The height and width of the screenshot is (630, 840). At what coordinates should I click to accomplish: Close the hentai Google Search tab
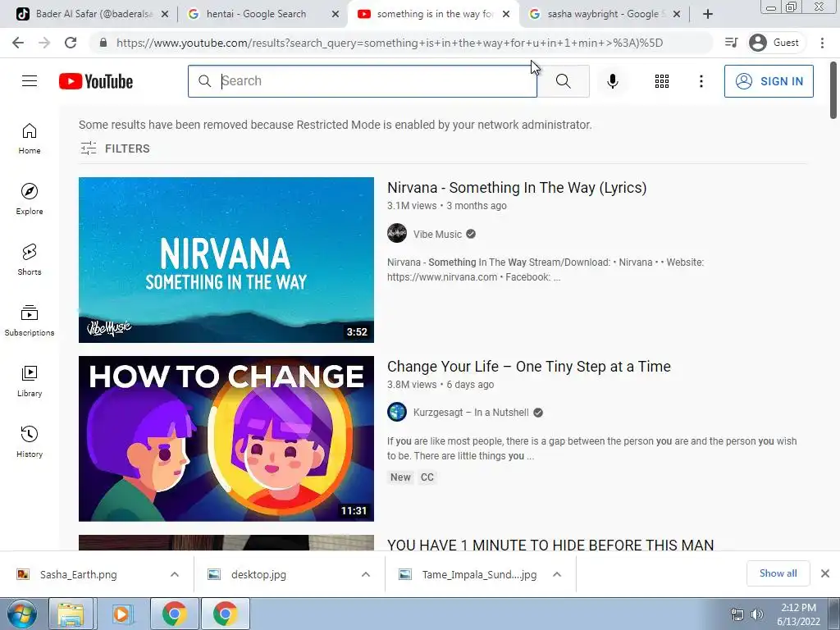point(336,14)
